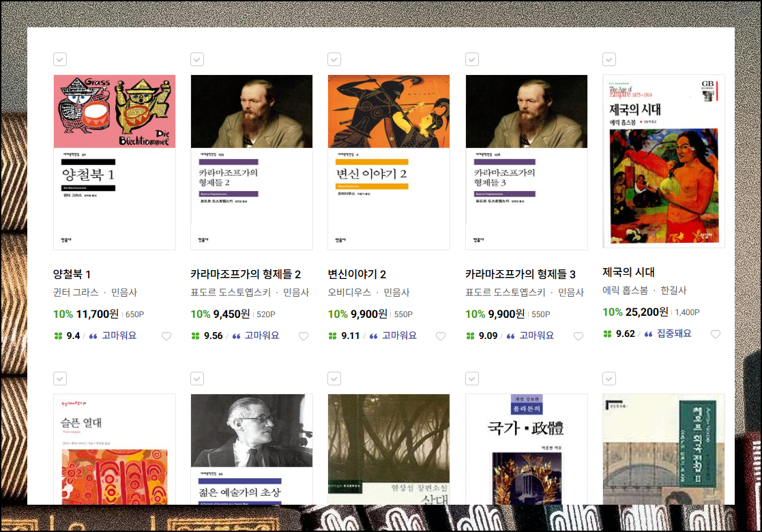Screen dimensions: 762x532
Task: Tick the checkbox above 변신이야기 2
Action: (334, 59)
